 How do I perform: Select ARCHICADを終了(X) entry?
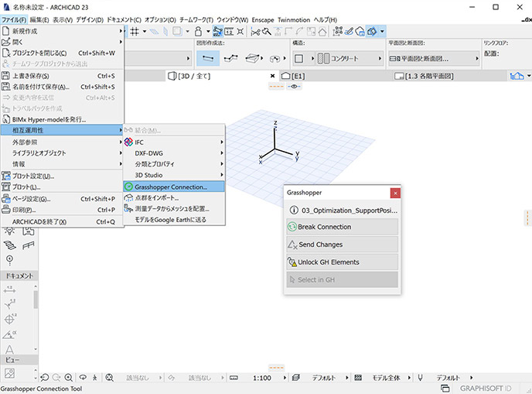(63, 221)
